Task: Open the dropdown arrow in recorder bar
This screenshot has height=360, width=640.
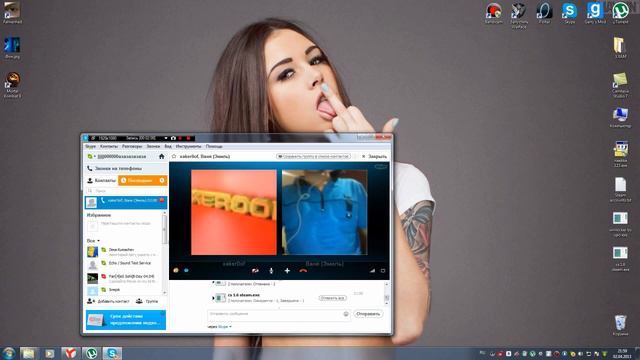Action: [x=166, y=138]
